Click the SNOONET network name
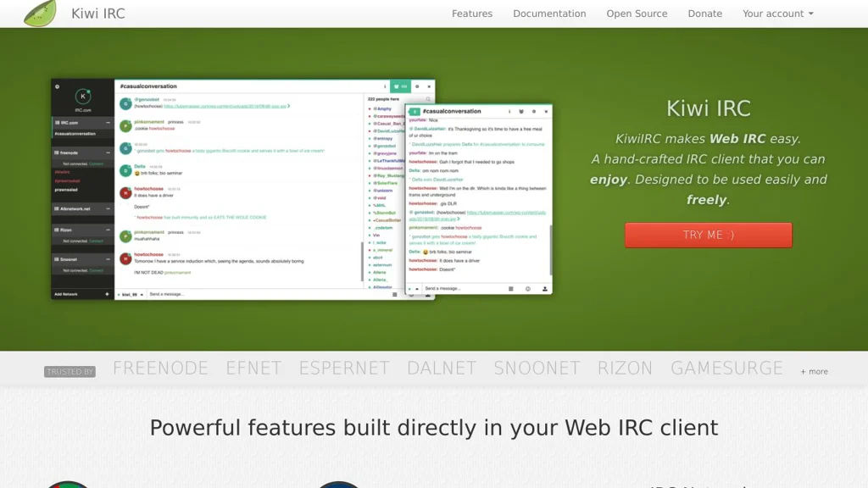This screenshot has height=488, width=868. pyautogui.click(x=537, y=368)
